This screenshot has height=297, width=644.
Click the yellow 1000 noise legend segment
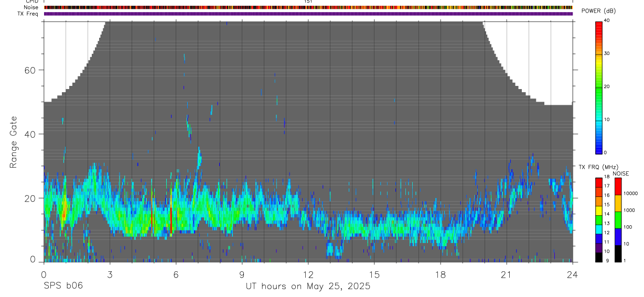(x=618, y=203)
